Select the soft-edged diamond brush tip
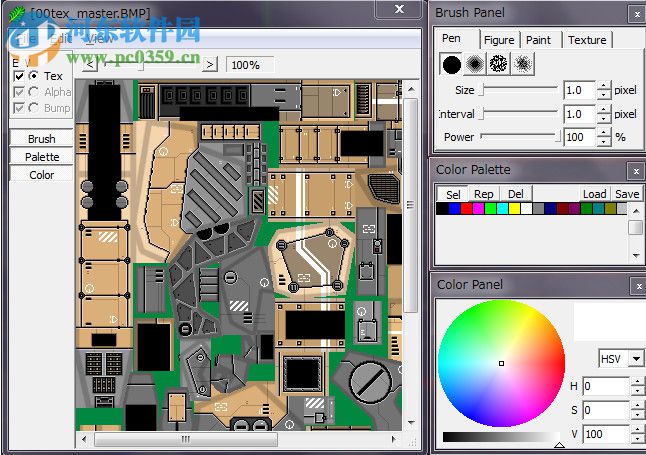Screen dimensions: 646x455 pyautogui.click(x=475, y=64)
